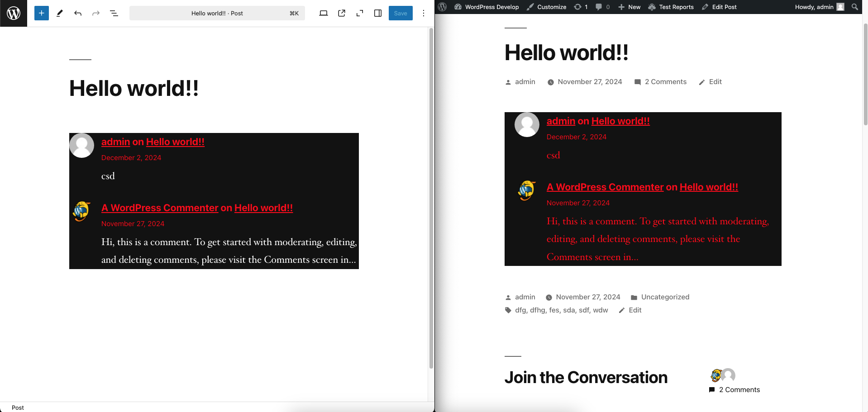
Task: Click the block inserter plus button
Action: point(41,13)
